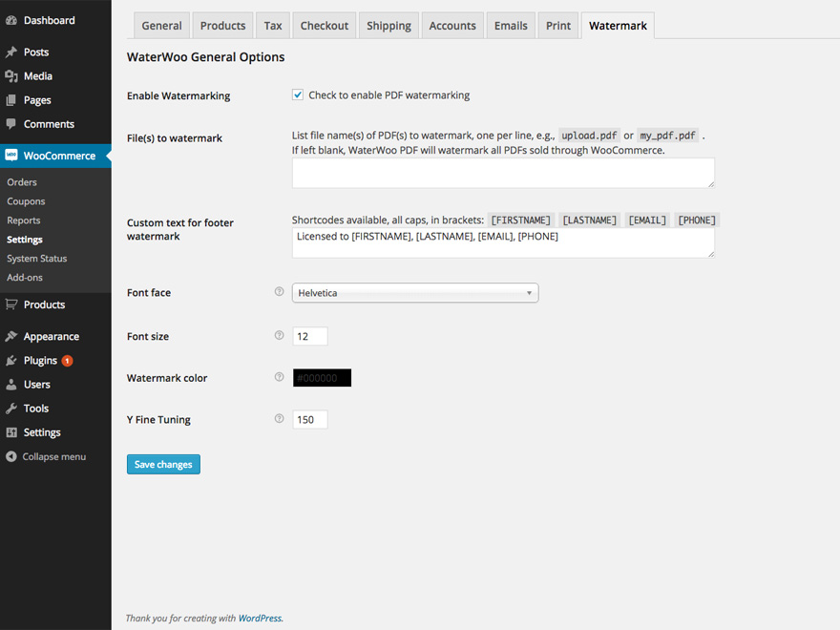Click the Appearance paintbrush icon

pyautogui.click(x=11, y=336)
